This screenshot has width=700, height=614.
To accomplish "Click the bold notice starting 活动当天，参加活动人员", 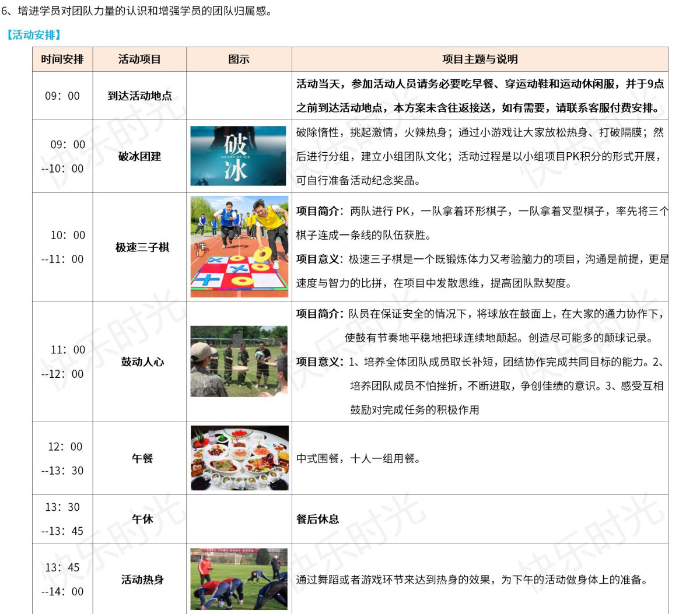I will (480, 83).
